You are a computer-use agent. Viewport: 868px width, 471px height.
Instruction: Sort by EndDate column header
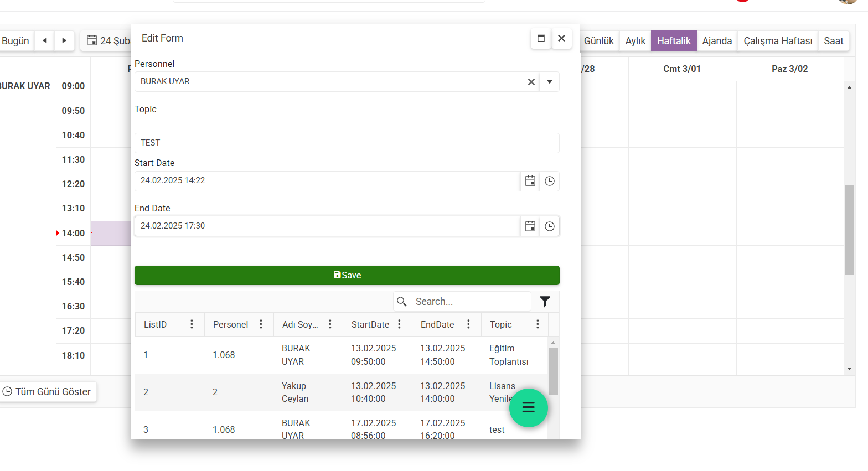tap(437, 324)
